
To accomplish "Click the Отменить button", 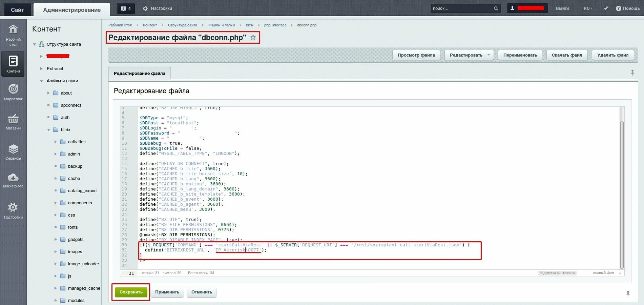I will [x=202, y=292].
